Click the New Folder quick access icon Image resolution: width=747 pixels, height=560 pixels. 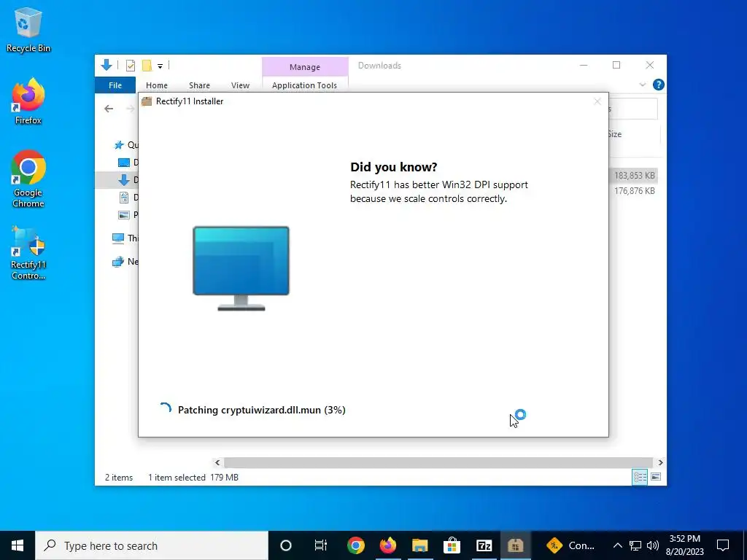(147, 66)
